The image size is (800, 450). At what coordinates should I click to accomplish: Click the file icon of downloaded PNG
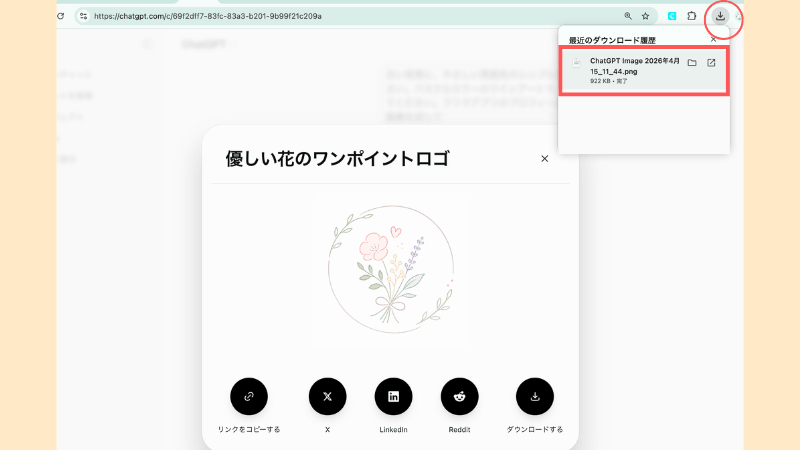577,63
